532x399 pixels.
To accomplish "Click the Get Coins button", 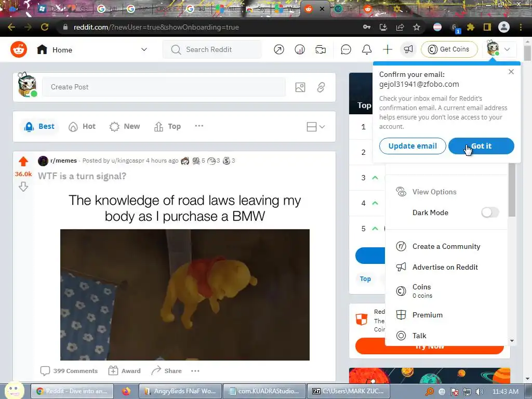I will point(449,49).
